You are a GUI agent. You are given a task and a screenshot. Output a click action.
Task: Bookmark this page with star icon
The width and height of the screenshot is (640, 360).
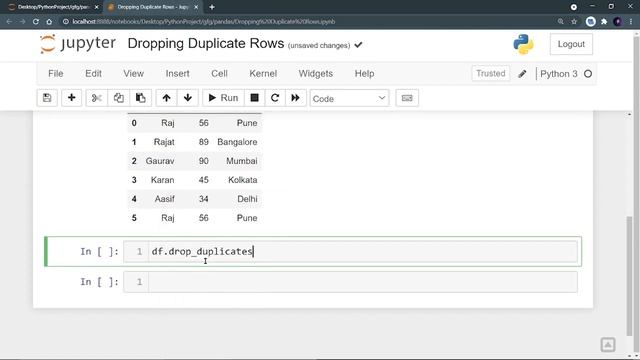click(574, 22)
